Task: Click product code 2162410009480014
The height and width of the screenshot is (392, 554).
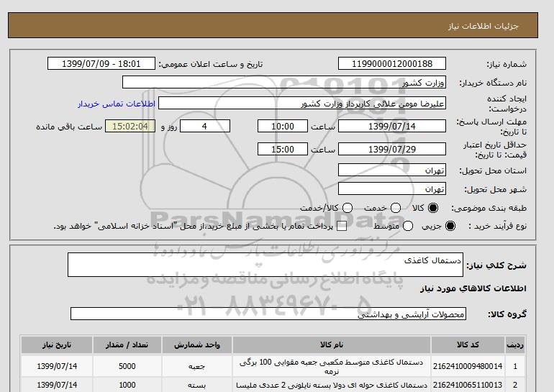Action: [468, 366]
